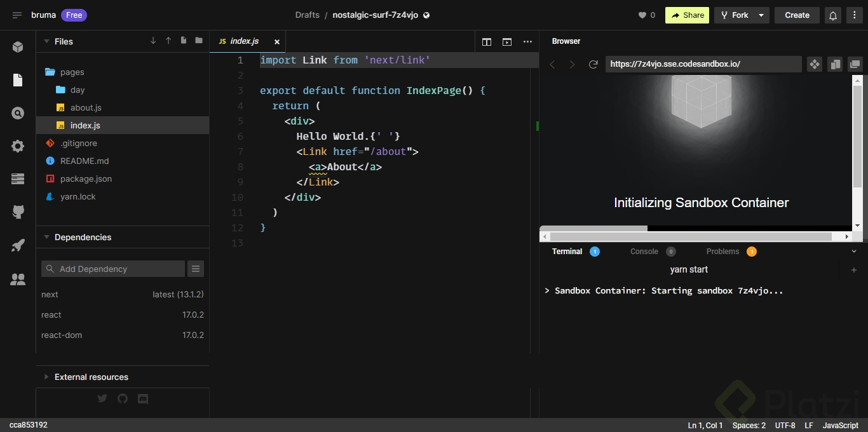Viewport: 868px width, 432px height.
Task: Click the browser back navigation arrow
Action: pyautogui.click(x=552, y=64)
